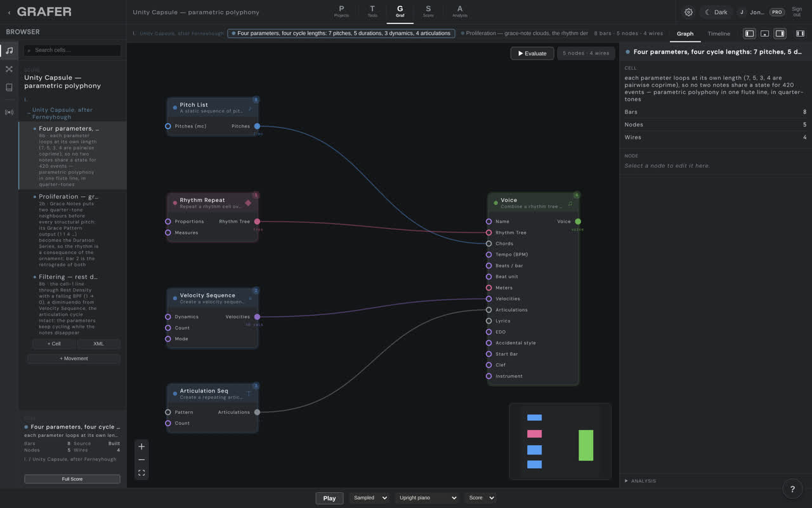This screenshot has width=812, height=508.
Task: Click the Voice node header icon
Action: 570,204
